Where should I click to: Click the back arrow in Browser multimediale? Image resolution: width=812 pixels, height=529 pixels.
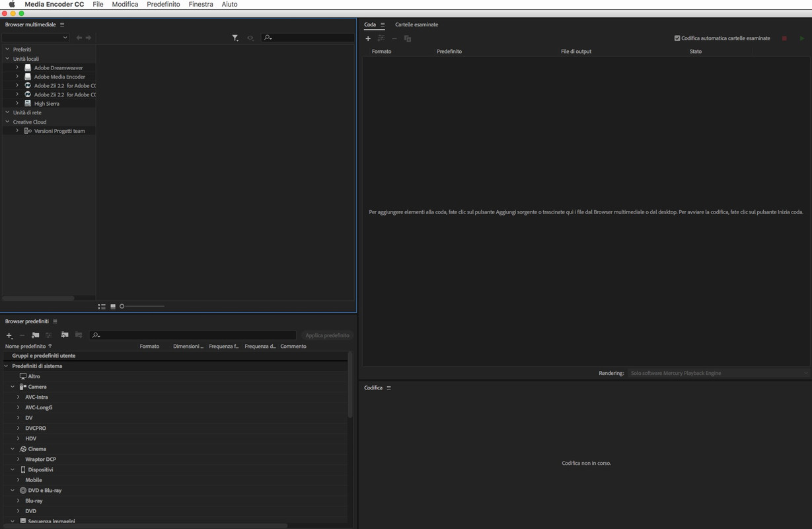pyautogui.click(x=79, y=38)
